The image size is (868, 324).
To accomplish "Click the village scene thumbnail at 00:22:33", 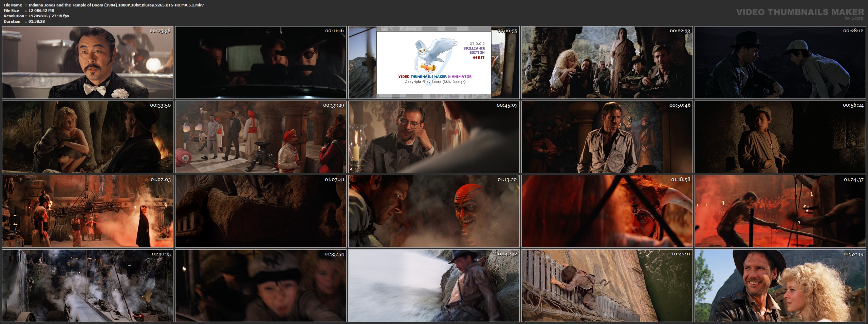I will click(x=607, y=62).
